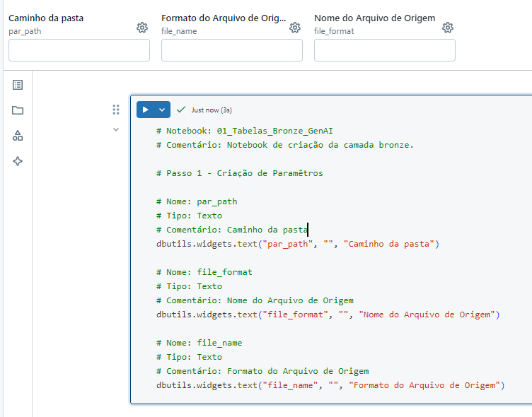This screenshot has height=417, width=532.
Task: Open the Assistant sparkle icon in sidebar
Action: click(18, 161)
